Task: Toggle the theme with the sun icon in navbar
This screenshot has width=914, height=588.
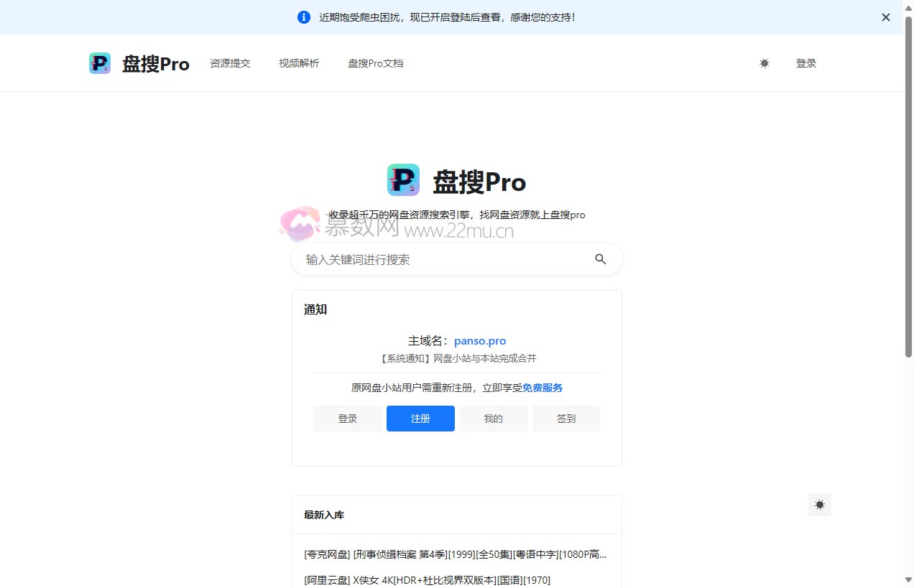Action: (x=764, y=63)
